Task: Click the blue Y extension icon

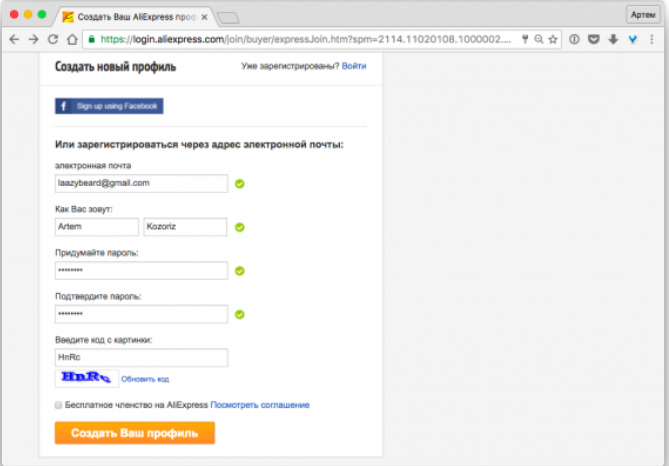Action: (x=633, y=39)
